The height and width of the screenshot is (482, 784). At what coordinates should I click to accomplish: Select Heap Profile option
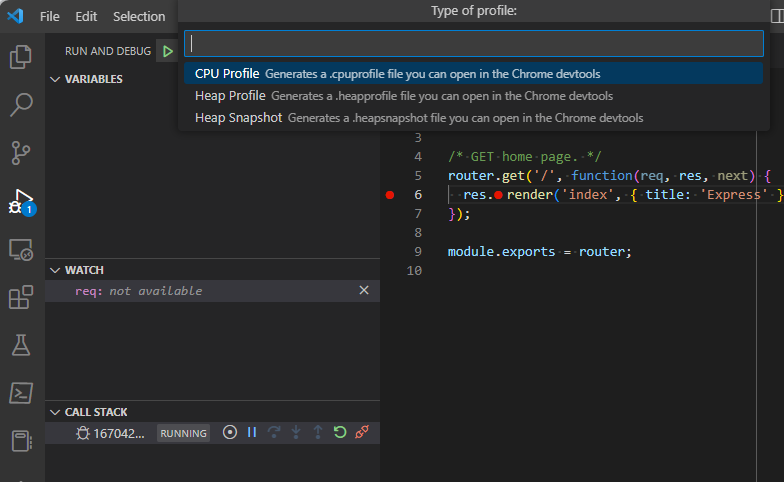(473, 96)
